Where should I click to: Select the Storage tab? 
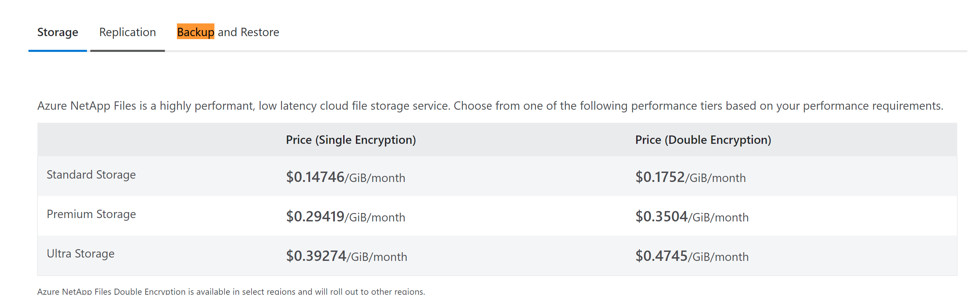point(58,32)
